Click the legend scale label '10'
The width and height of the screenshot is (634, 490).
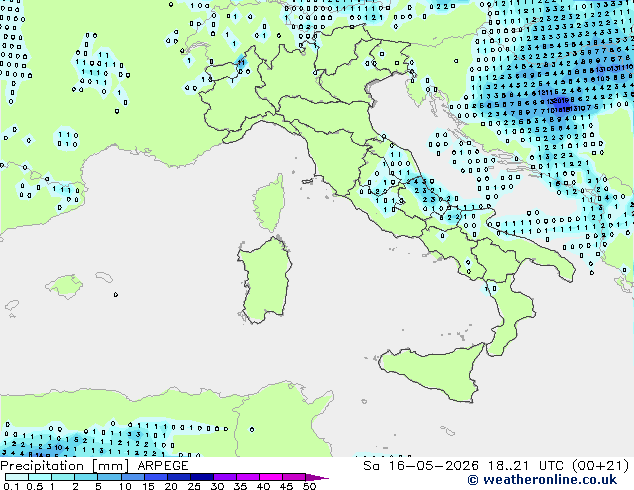click(x=125, y=486)
